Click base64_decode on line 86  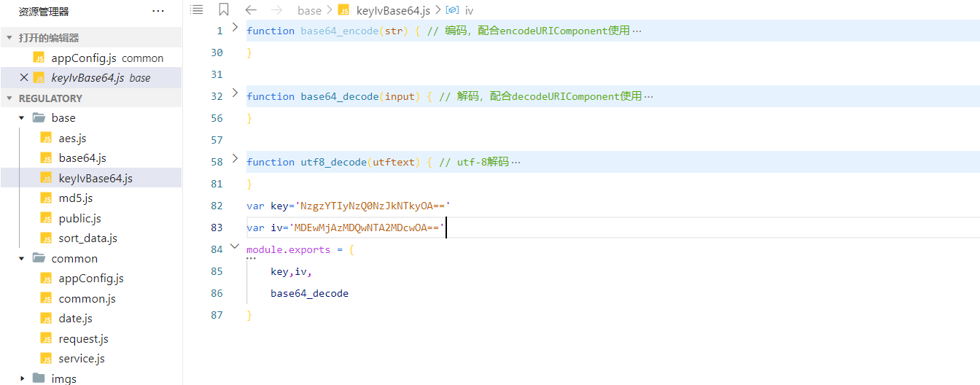click(x=309, y=293)
